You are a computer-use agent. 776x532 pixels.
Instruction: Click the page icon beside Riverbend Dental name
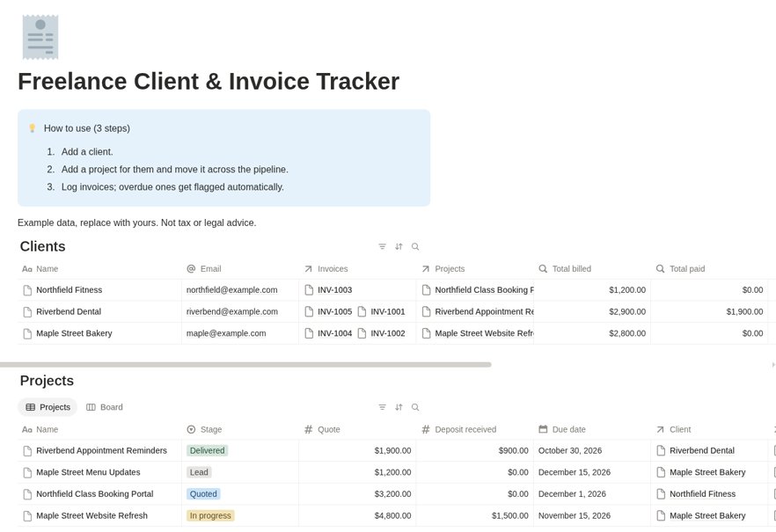[x=28, y=312]
